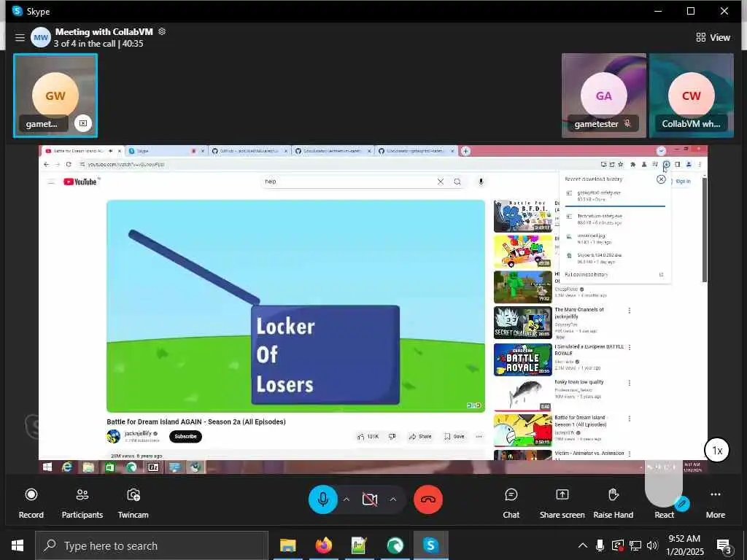Click Share screen

[562, 503]
